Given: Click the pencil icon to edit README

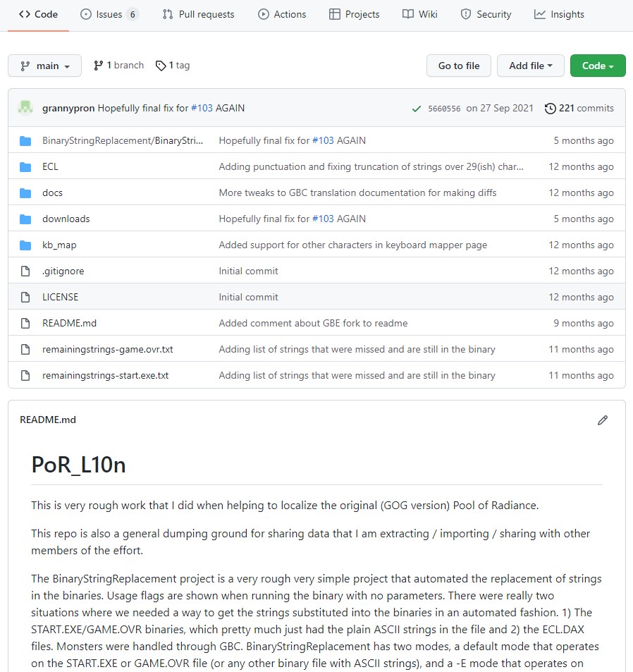Looking at the screenshot, I should [602, 420].
